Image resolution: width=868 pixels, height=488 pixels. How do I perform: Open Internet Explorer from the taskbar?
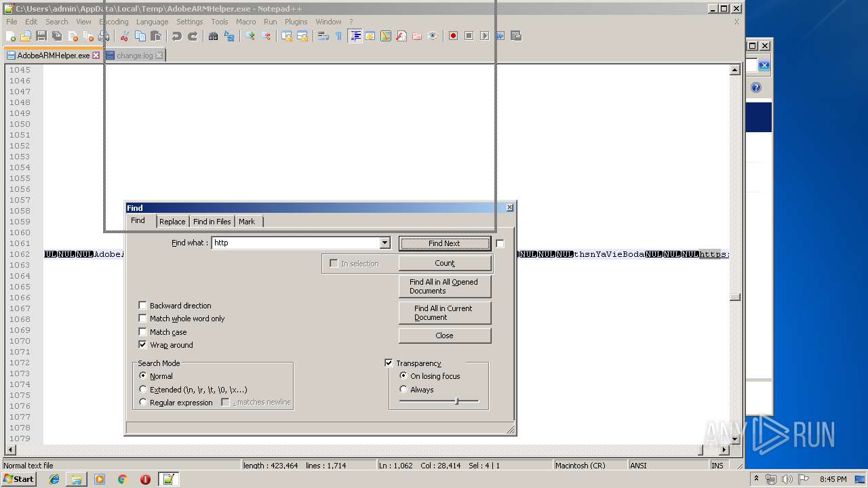(x=54, y=479)
